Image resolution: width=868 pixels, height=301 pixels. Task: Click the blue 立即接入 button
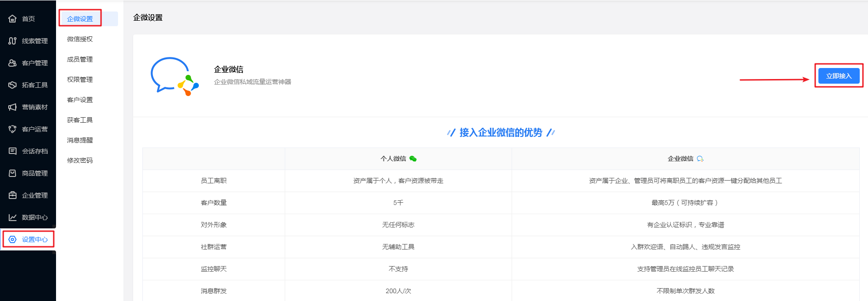click(839, 76)
